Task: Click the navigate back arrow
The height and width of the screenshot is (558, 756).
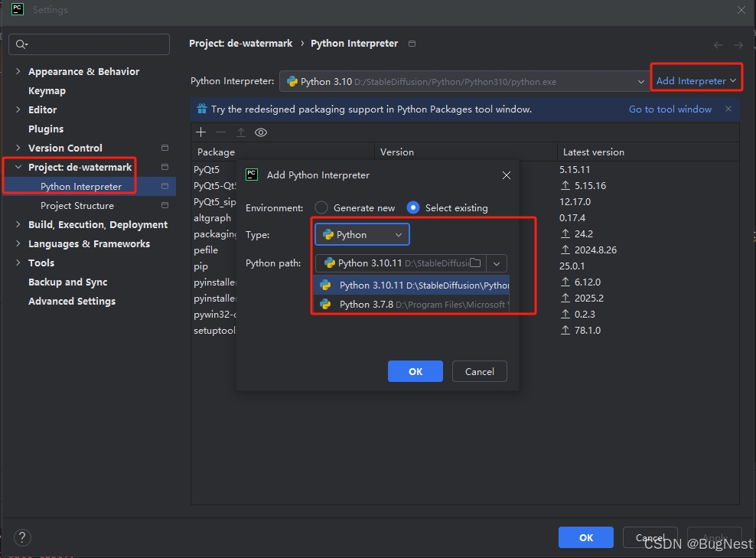Action: tap(719, 45)
